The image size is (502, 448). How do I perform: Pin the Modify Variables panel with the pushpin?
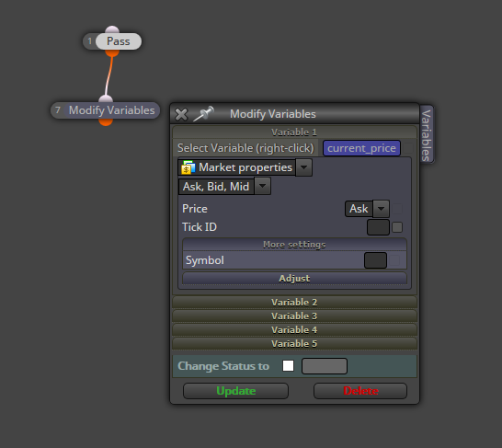coord(203,114)
